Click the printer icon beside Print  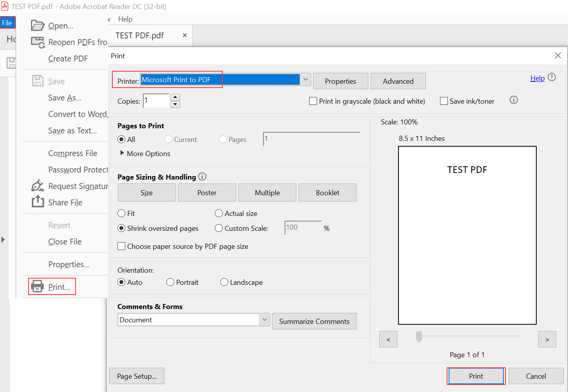[x=38, y=286]
